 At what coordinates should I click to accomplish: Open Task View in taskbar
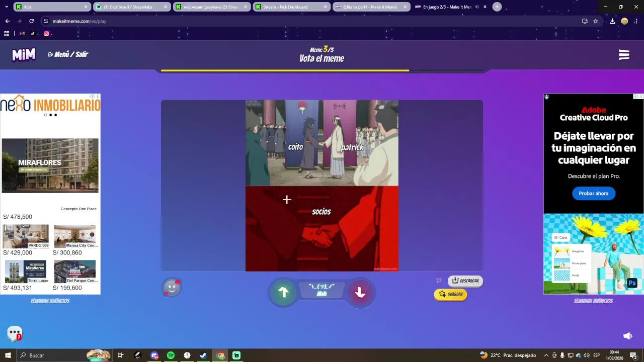[121, 355]
